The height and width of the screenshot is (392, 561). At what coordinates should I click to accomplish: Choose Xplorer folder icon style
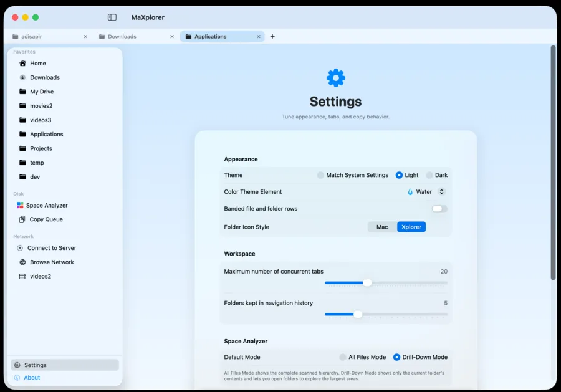[411, 227]
